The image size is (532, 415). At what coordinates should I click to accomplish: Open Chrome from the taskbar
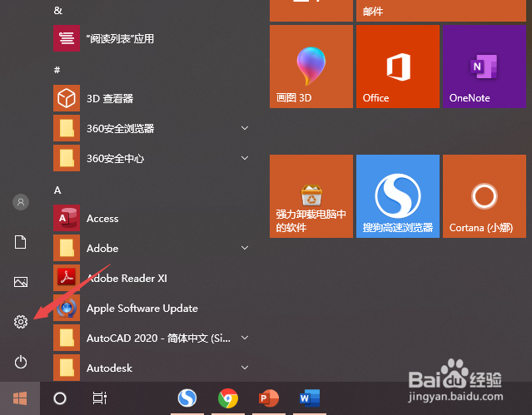228,398
